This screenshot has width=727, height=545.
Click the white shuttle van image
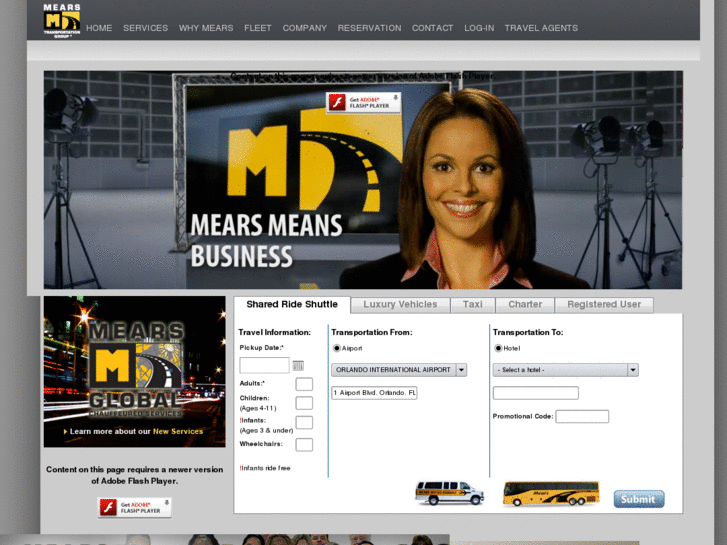[449, 493]
